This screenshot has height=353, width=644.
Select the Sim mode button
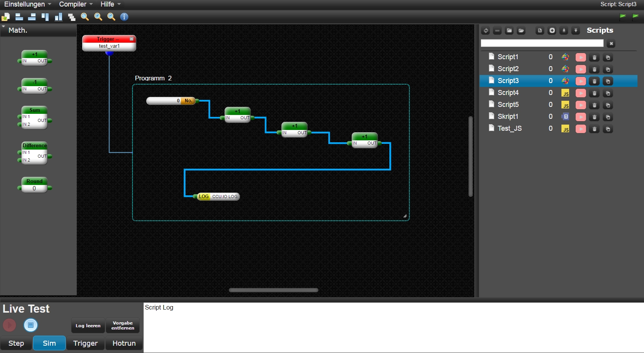(x=49, y=343)
